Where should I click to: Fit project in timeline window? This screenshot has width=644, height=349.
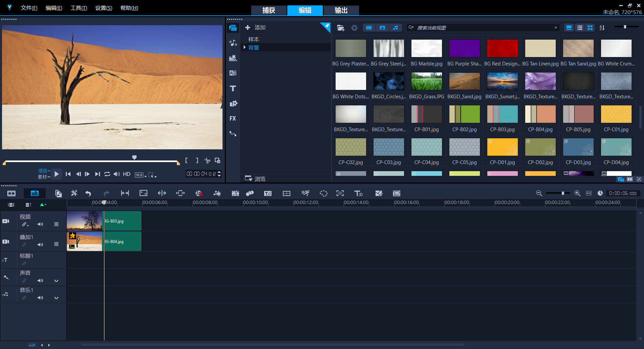pyautogui.click(x=589, y=193)
